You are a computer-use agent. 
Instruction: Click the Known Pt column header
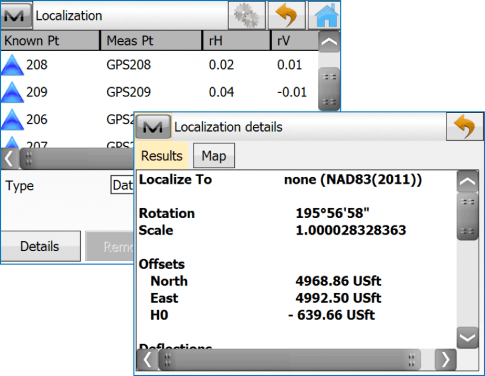click(50, 41)
